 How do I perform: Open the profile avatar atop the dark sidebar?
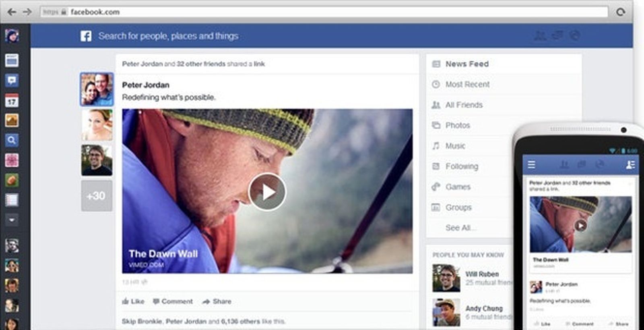tap(12, 36)
